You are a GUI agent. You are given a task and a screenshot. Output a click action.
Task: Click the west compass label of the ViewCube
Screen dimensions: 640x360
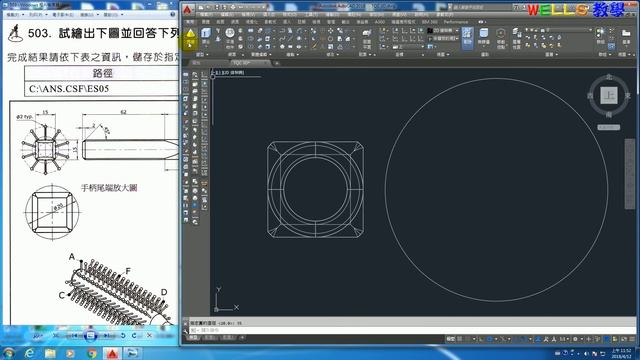pos(590,96)
